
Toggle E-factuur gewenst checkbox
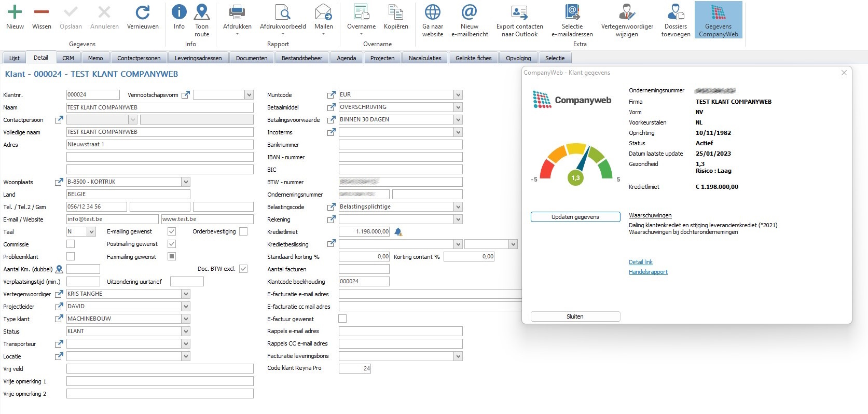[342, 319]
